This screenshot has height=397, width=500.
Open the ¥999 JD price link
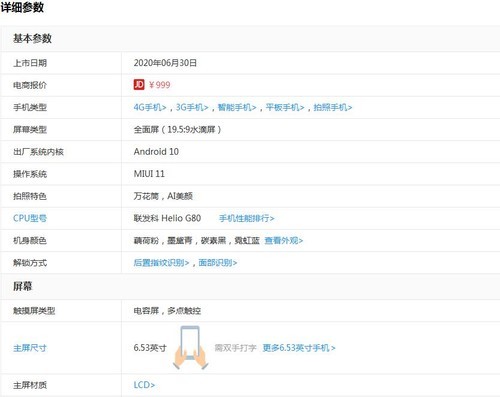159,85
